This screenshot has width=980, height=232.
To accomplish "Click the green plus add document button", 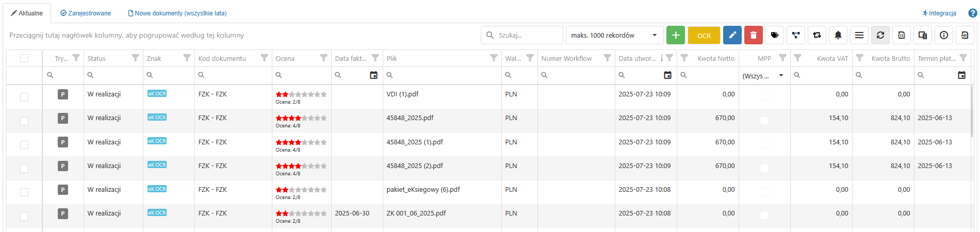I will click(x=675, y=35).
